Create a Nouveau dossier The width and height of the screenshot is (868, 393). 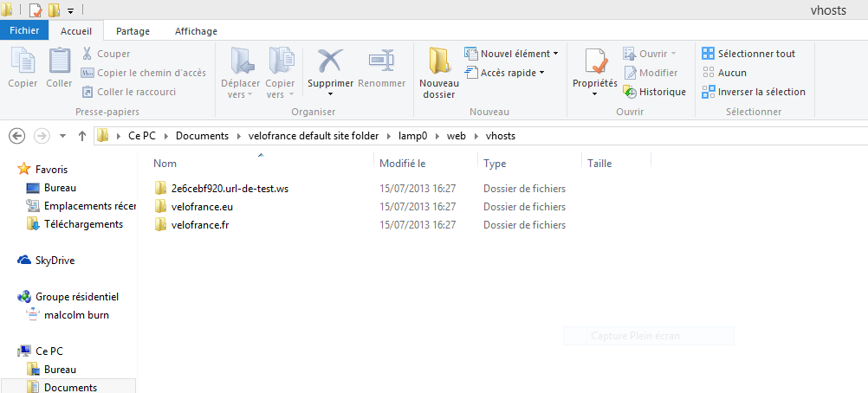[439, 73]
